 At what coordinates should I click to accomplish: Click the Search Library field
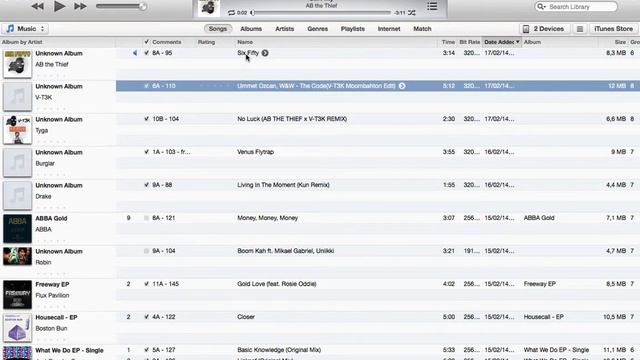pyautogui.click(x=576, y=7)
